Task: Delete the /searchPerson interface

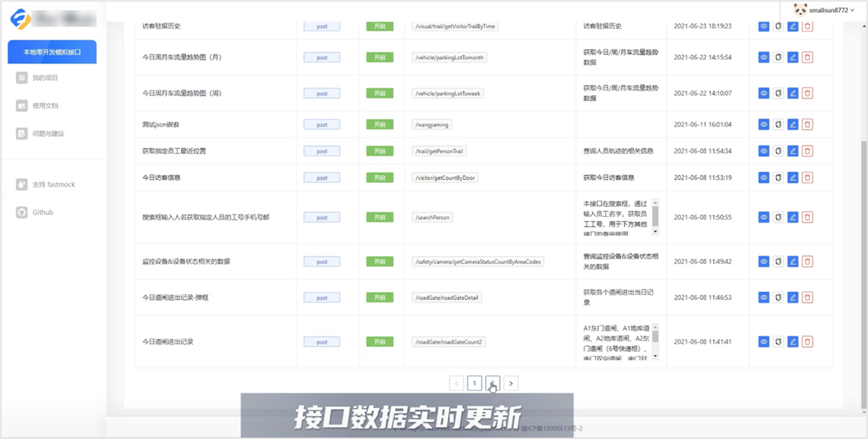Action: (x=807, y=217)
